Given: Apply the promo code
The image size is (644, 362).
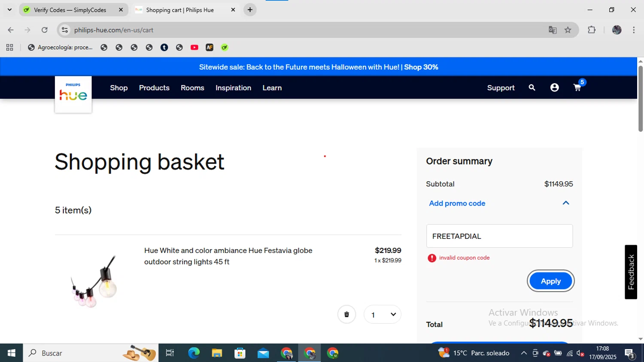Looking at the screenshot, I should coord(551,281).
